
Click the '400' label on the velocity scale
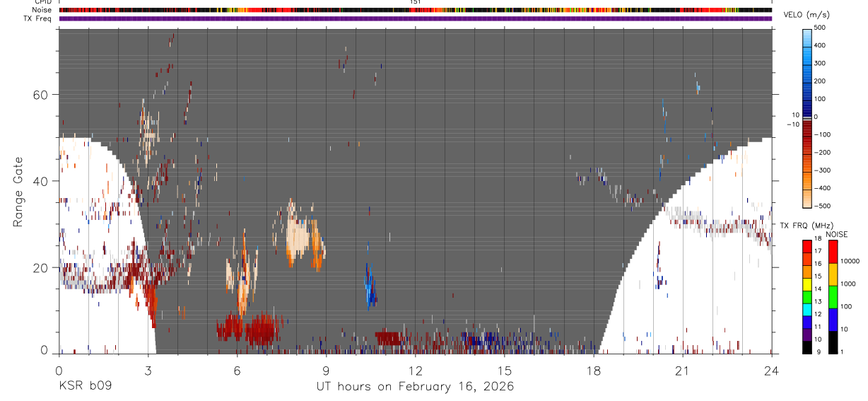[x=821, y=45]
